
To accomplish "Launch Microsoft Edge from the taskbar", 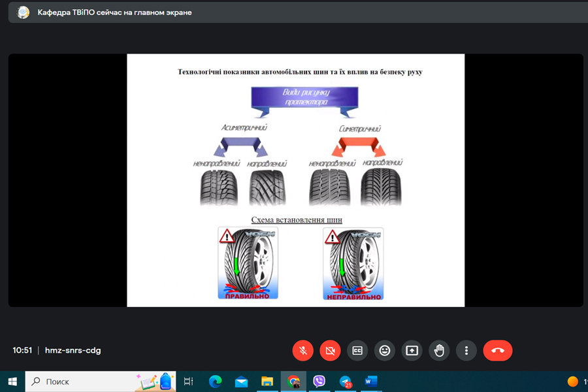I will (216, 382).
